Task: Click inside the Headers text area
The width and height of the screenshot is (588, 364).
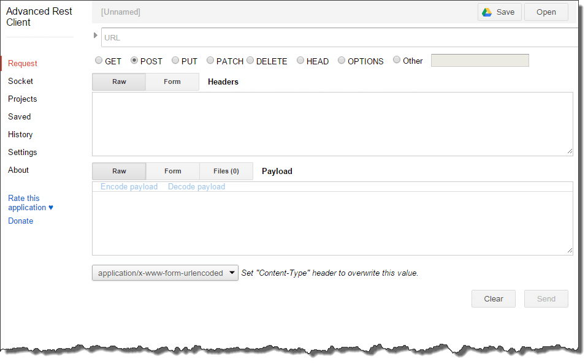Action: 332,124
